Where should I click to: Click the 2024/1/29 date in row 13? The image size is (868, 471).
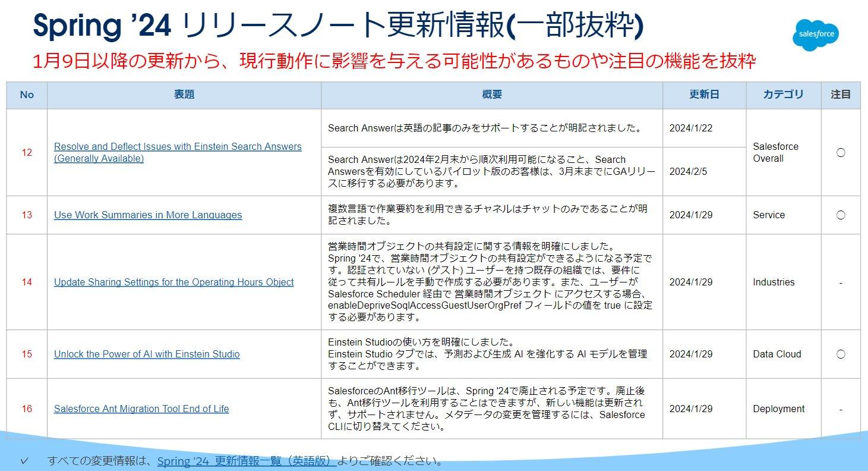[x=691, y=215]
